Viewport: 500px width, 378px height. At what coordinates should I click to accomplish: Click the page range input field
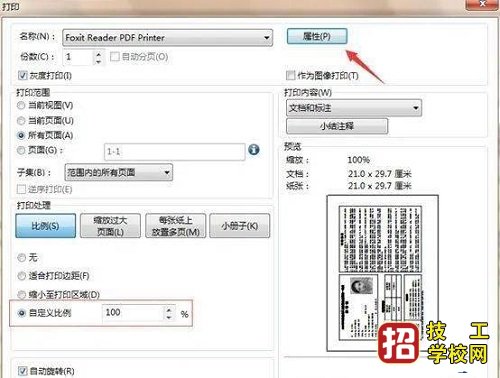(x=175, y=152)
